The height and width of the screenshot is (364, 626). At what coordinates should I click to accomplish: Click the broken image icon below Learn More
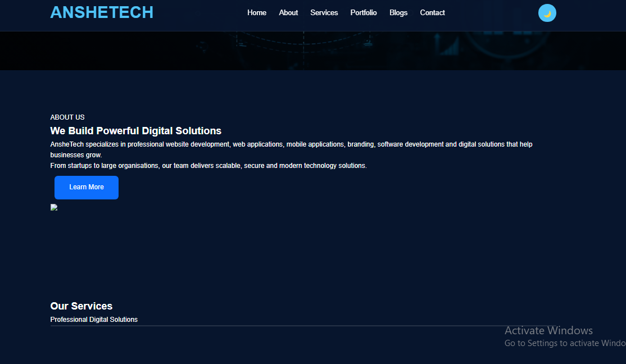coord(54,207)
